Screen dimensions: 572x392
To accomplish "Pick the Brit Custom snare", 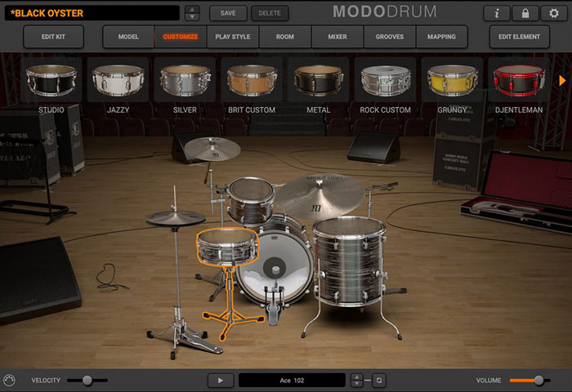I will (252, 81).
